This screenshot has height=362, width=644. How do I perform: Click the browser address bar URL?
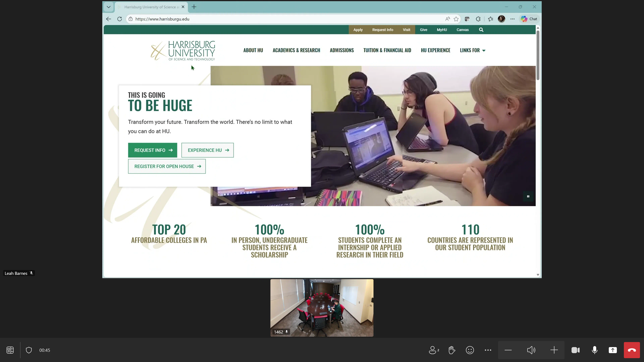162,19
